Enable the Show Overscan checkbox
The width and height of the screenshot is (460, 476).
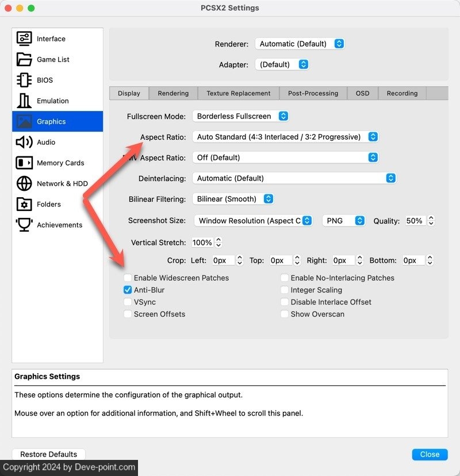[x=285, y=314]
